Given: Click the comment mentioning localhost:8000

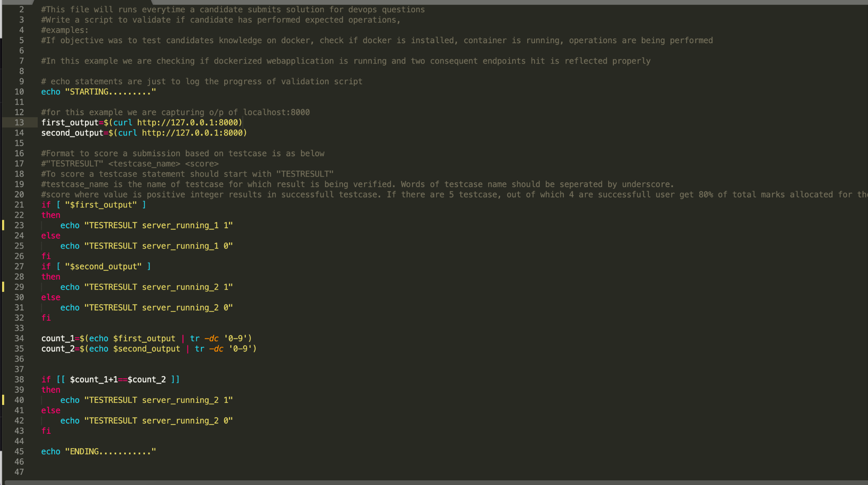Looking at the screenshot, I should pos(175,112).
